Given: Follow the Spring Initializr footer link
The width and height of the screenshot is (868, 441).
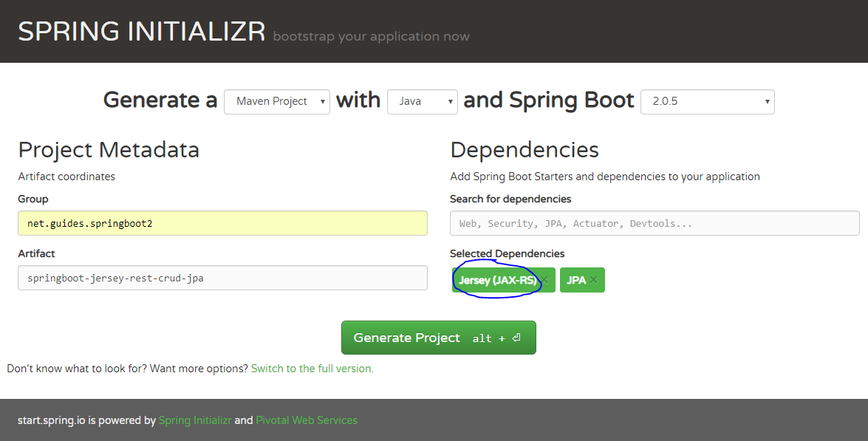Looking at the screenshot, I should pyautogui.click(x=194, y=420).
